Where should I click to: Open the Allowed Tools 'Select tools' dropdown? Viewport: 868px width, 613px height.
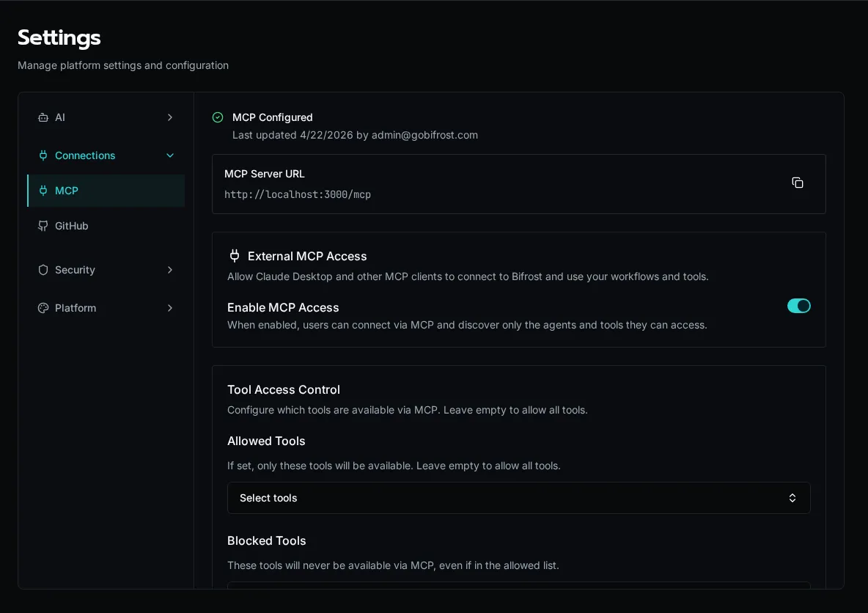[x=519, y=498]
